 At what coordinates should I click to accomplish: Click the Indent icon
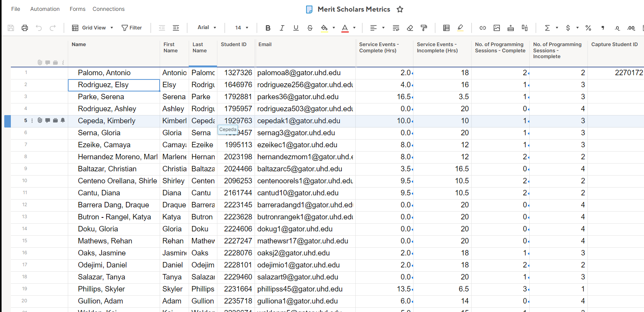pos(176,28)
